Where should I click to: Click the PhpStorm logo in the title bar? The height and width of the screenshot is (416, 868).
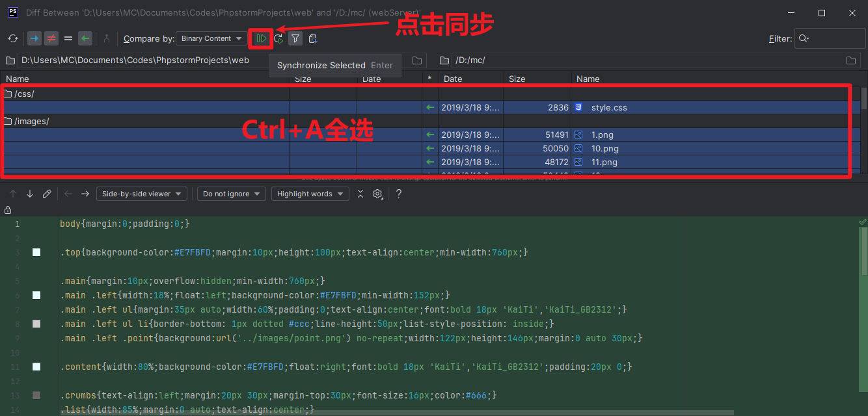coord(12,12)
